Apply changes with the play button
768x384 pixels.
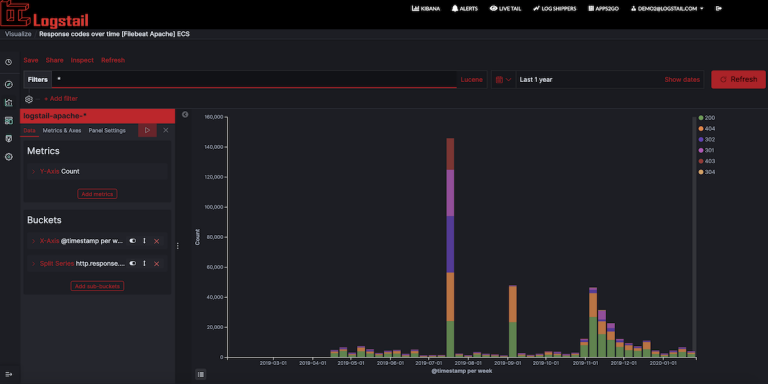[147, 130]
